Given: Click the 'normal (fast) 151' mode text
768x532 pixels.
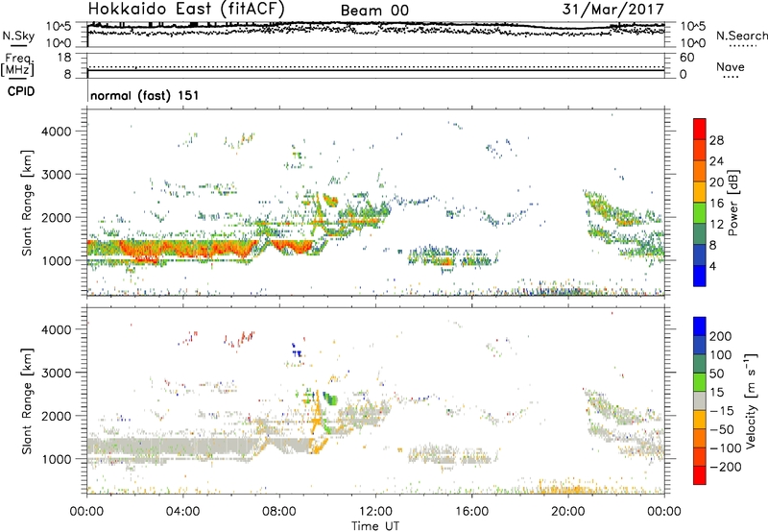Looking at the screenshot, I should [x=145, y=95].
